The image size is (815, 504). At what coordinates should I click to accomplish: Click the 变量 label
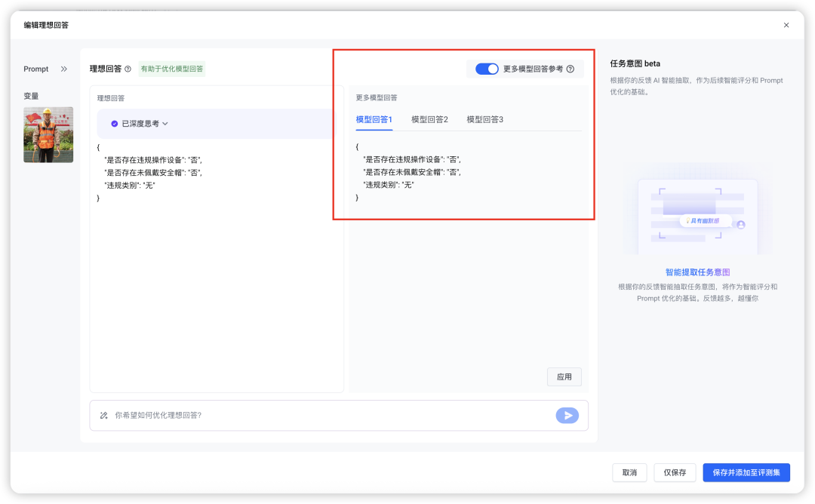point(31,96)
